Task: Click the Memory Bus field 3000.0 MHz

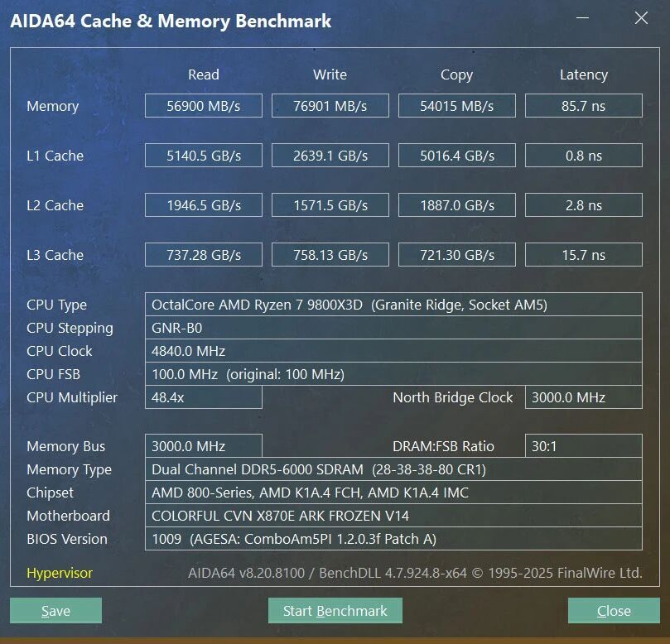Action: (204, 446)
